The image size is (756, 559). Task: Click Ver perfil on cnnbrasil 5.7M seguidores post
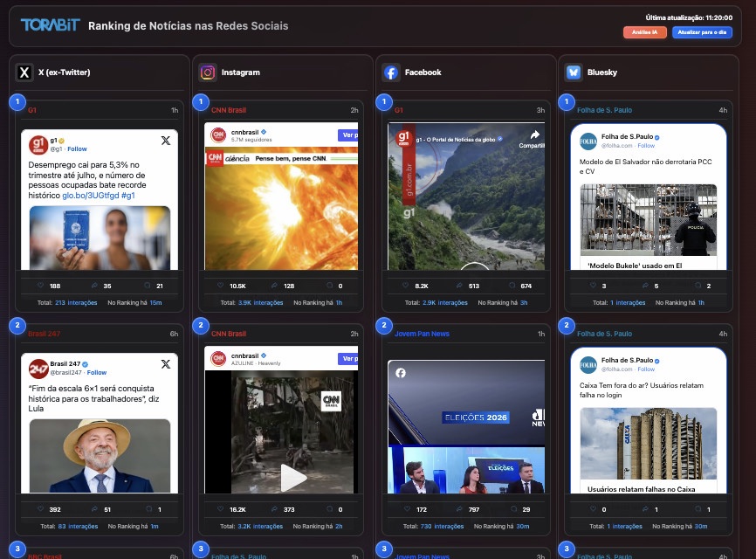click(347, 135)
